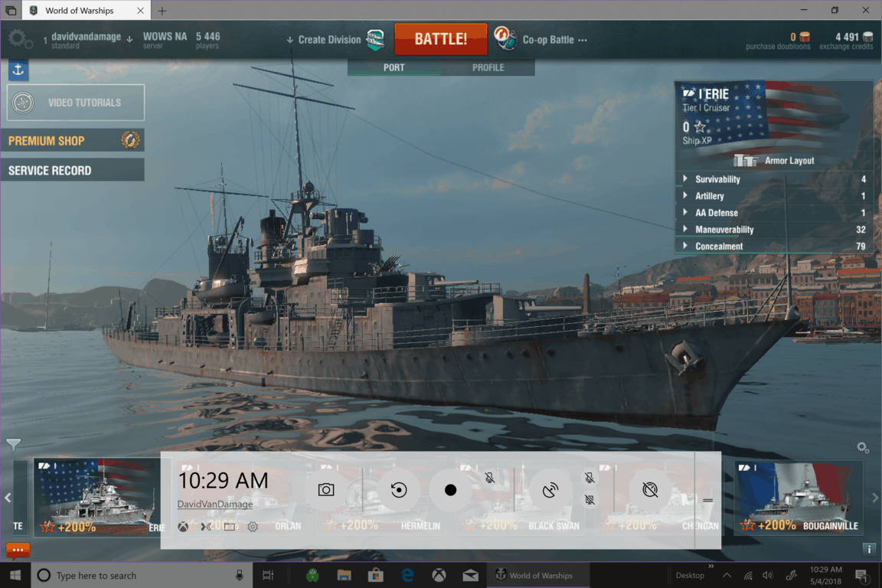
Task: Open the Windows Start menu
Action: pos(15,575)
